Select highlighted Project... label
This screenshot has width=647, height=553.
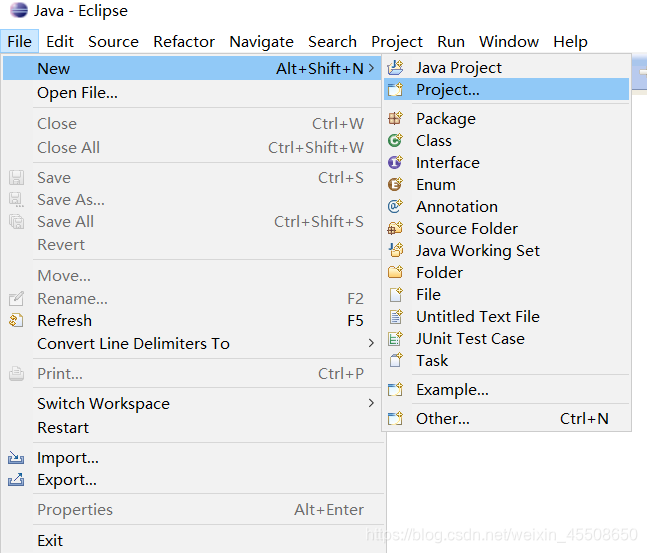pyautogui.click(x=448, y=90)
